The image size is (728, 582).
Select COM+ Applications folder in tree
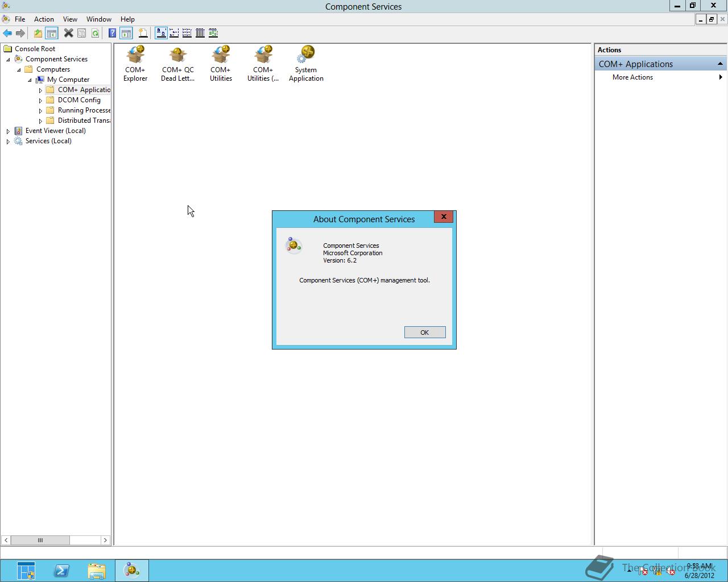point(84,90)
